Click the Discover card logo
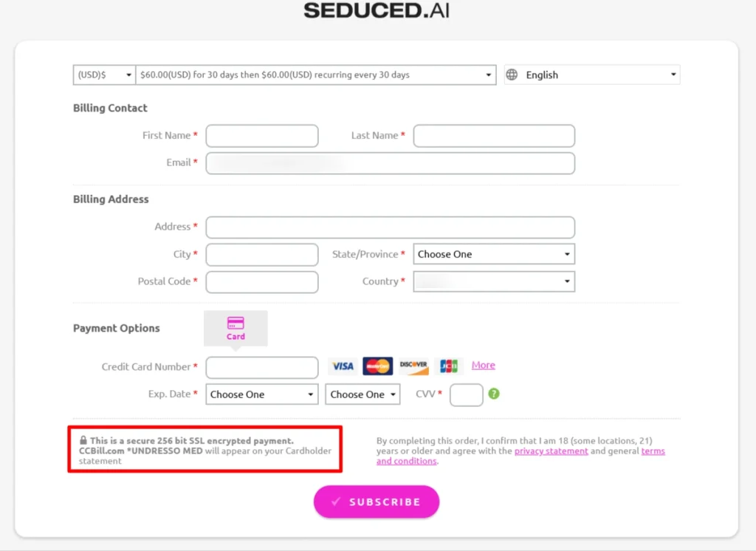Viewport: 756px width, 551px height. pos(413,366)
